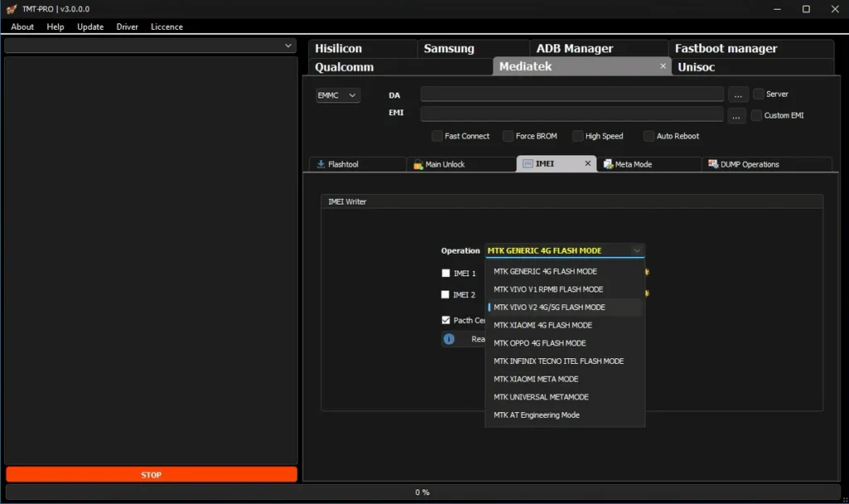Viewport: 849px width, 504px height.
Task: Switch to the Qualcomm tab
Action: coord(345,67)
